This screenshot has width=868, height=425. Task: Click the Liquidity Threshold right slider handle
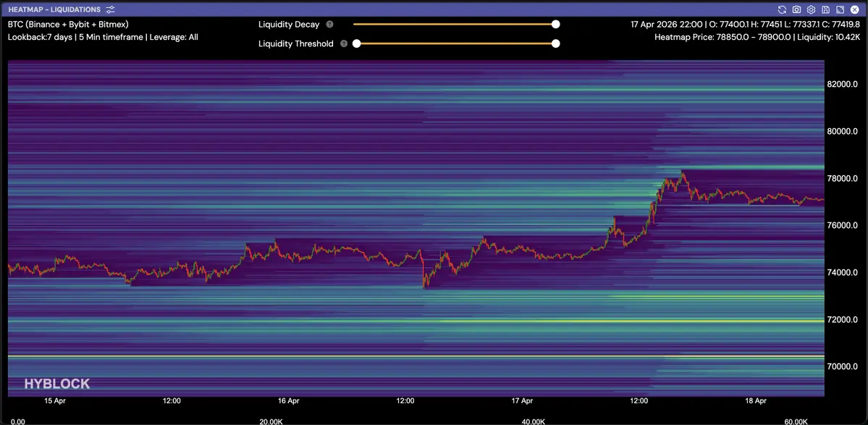tap(556, 43)
